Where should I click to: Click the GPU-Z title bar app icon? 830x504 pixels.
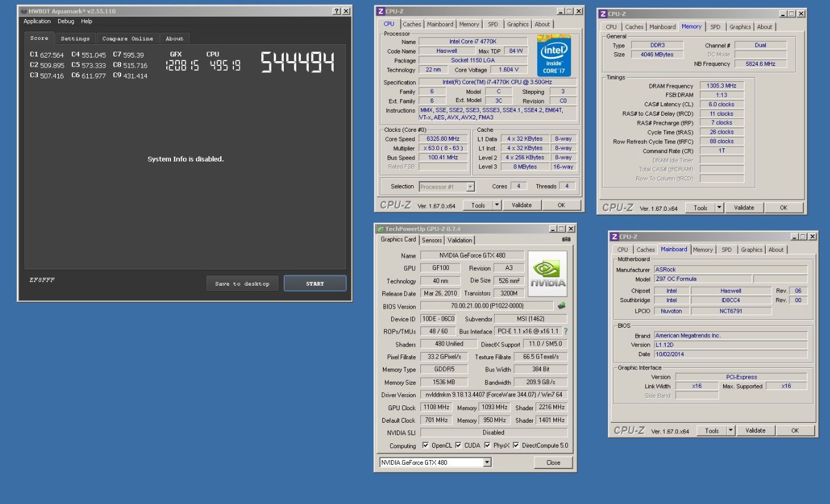pos(381,229)
